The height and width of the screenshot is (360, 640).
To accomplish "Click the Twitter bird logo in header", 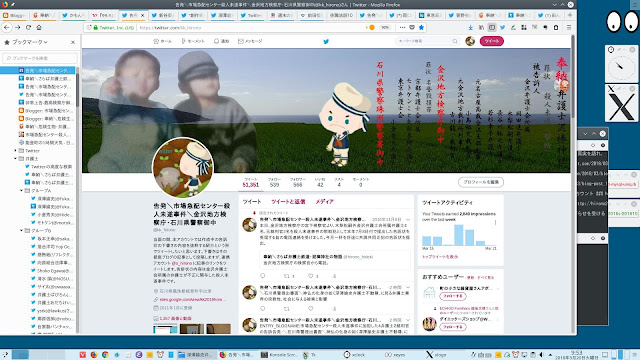I will (x=326, y=41).
